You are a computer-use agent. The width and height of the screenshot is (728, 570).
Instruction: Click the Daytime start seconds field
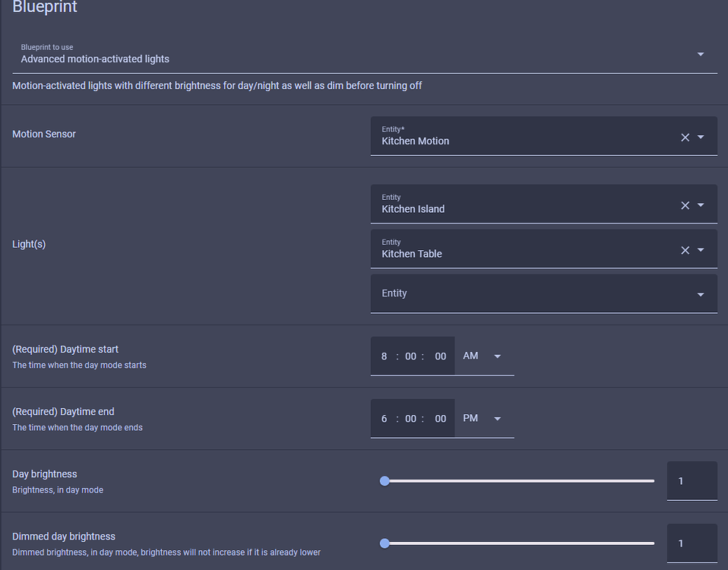click(441, 356)
